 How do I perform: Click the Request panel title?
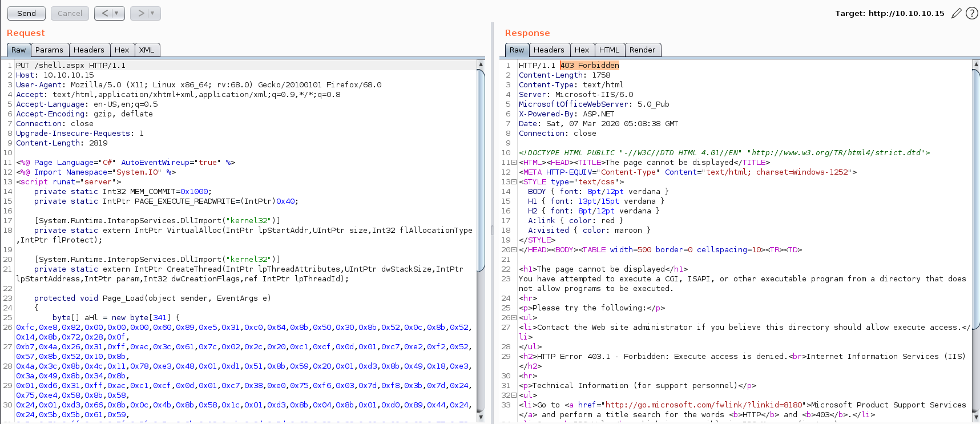(26, 33)
